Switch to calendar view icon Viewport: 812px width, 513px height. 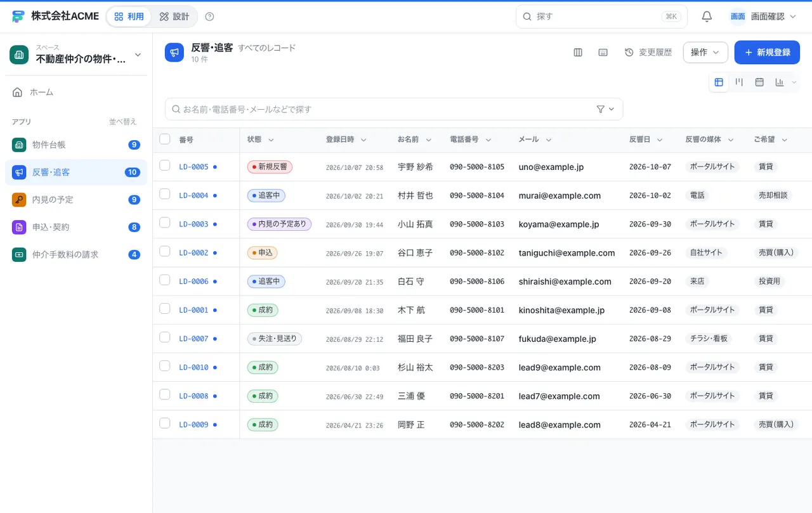pos(759,82)
